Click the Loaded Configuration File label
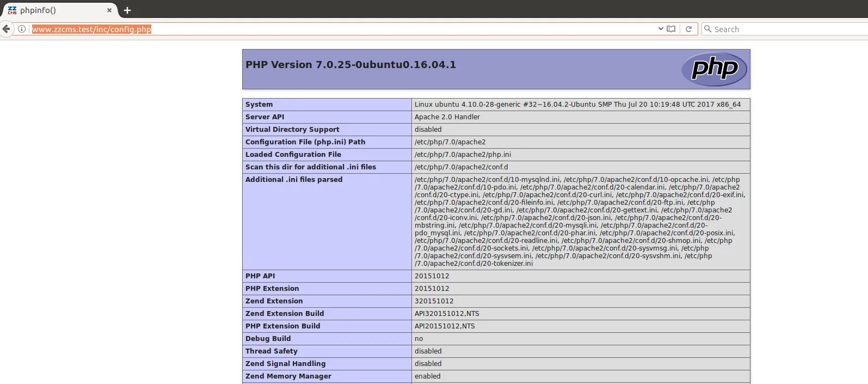 (x=293, y=155)
